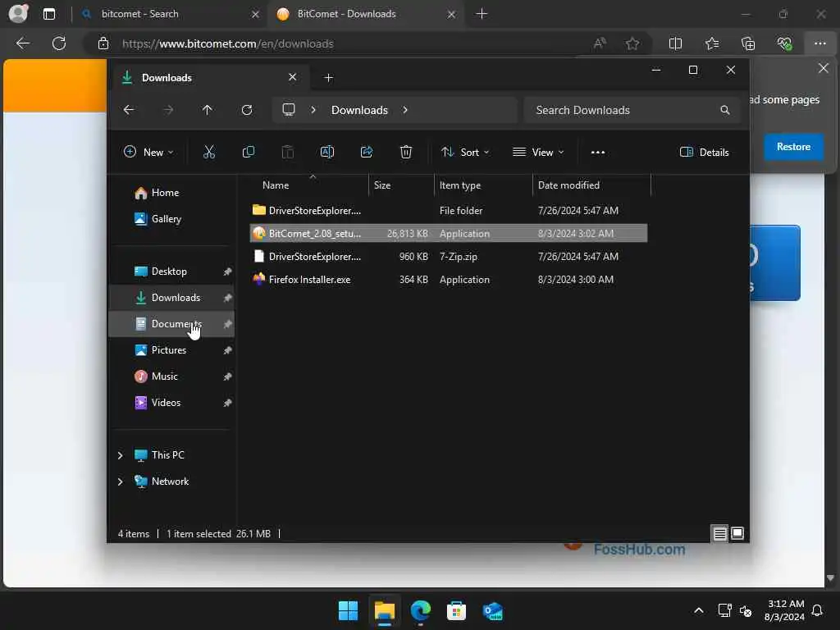
Task: Click the PC icon in Explorer address bar
Action: 289,110
